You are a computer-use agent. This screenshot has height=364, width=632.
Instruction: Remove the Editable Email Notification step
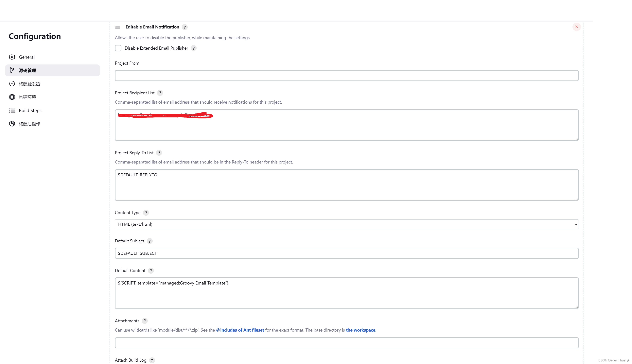tap(576, 27)
